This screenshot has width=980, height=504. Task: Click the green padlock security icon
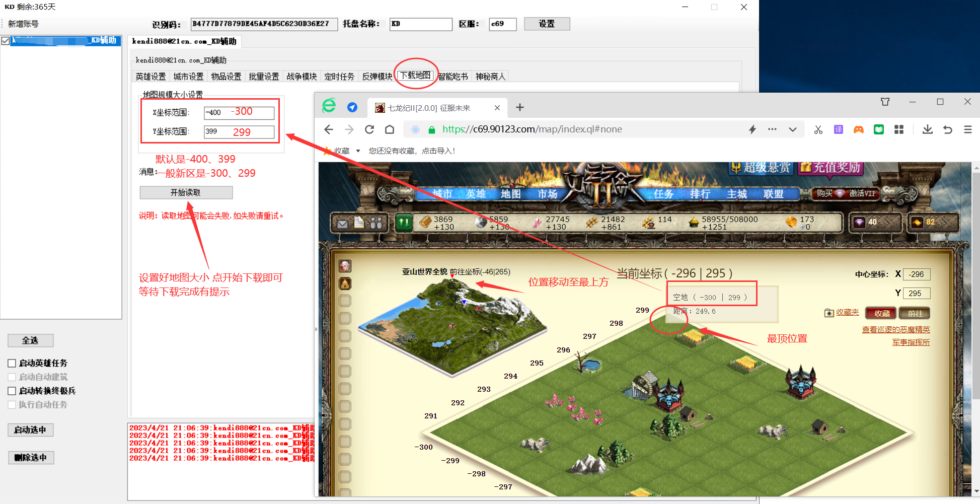pos(431,129)
